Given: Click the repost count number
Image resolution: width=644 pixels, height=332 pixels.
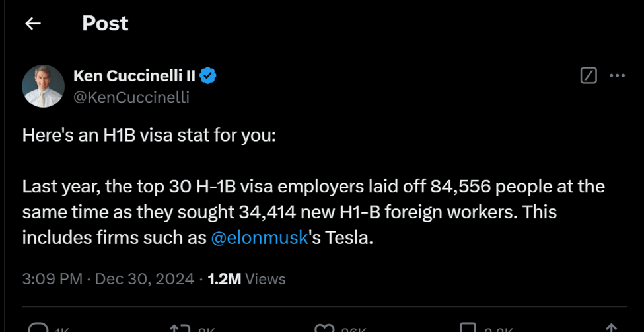Looking at the screenshot, I should pyautogui.click(x=206, y=329).
